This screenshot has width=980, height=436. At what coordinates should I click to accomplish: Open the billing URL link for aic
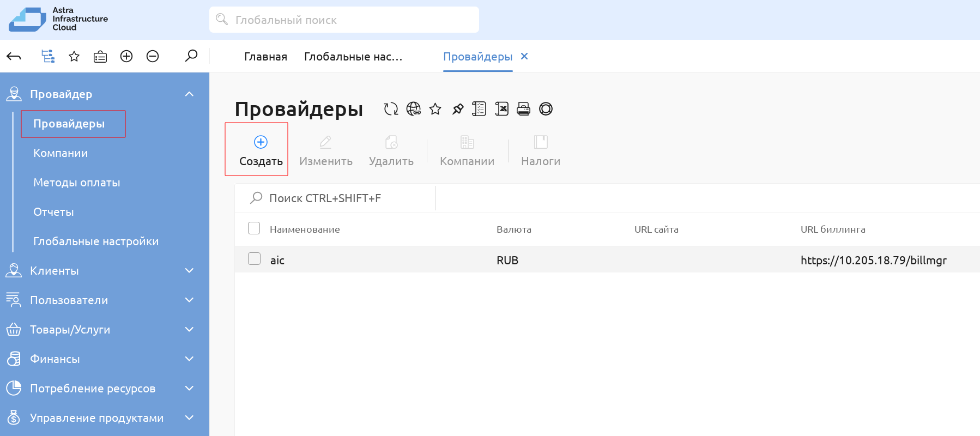click(874, 261)
